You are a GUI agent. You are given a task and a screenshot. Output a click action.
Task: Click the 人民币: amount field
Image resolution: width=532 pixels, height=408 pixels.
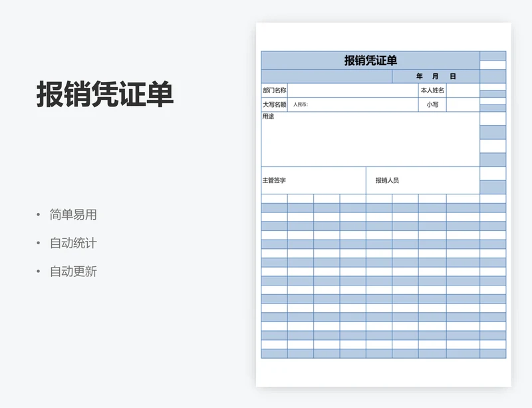coord(352,104)
